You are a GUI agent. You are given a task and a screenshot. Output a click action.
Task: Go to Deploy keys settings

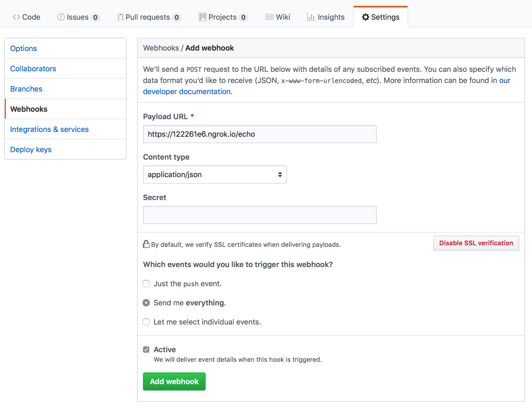tap(30, 149)
